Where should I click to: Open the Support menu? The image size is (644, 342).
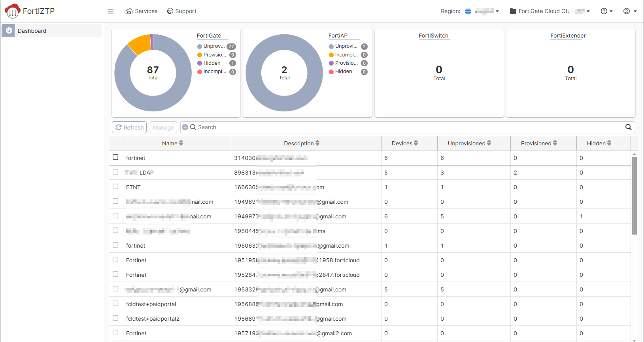point(181,11)
